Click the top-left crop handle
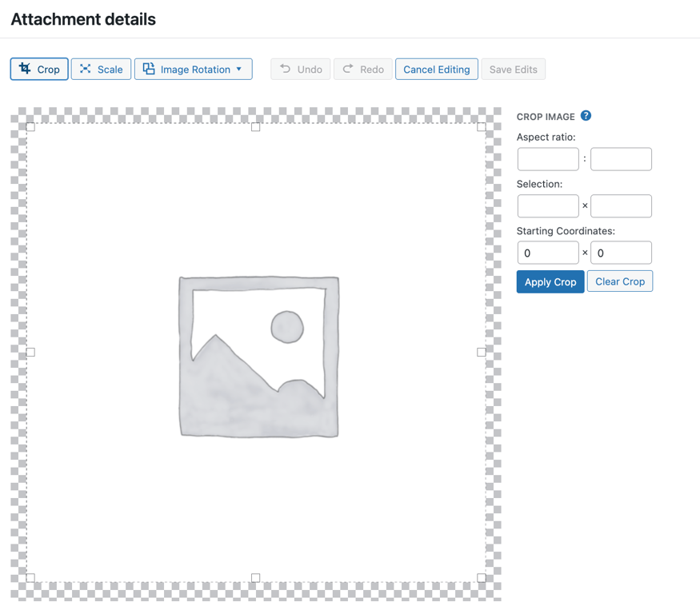Image resolution: width=700 pixels, height=614 pixels. [x=30, y=126]
